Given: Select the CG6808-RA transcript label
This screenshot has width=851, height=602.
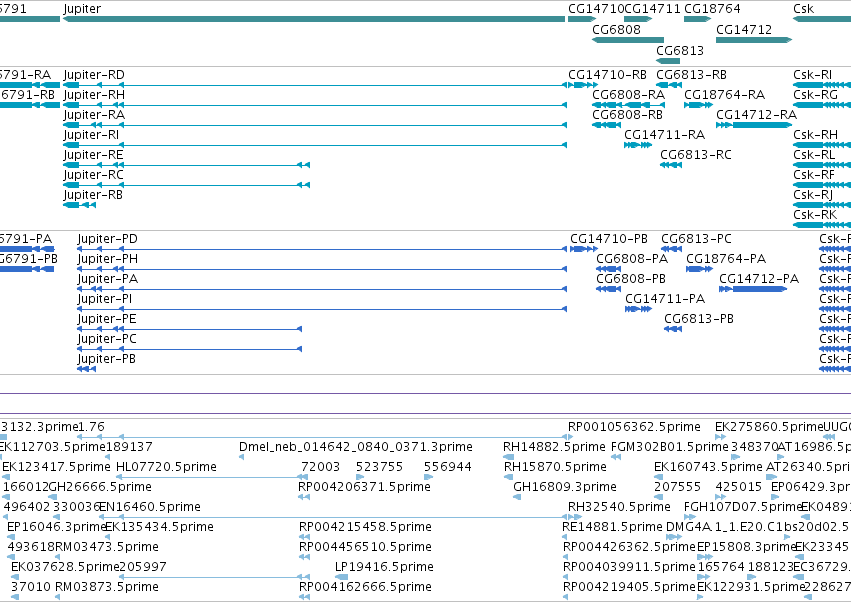Looking at the screenshot, I should (628, 95).
